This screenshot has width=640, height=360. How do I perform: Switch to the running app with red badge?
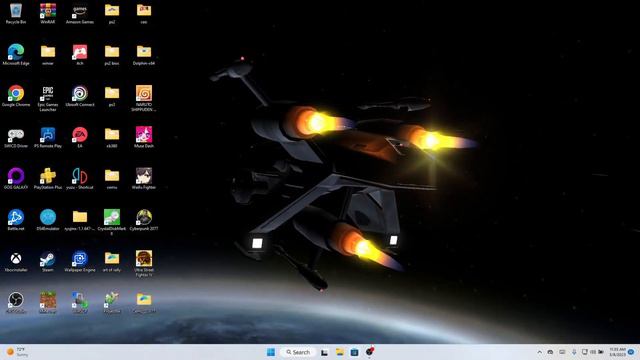(x=370, y=351)
